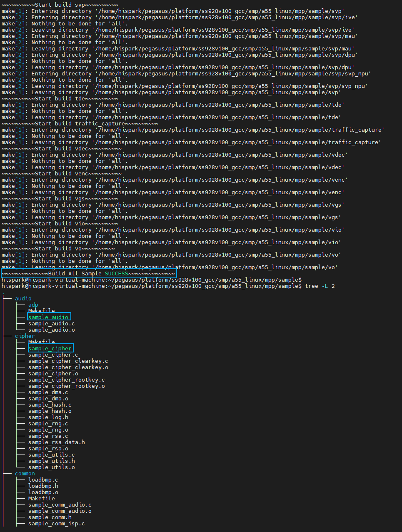Click the "Start build vo" header line
Image resolution: width=402 pixels, height=532 pixels.
[58, 248]
